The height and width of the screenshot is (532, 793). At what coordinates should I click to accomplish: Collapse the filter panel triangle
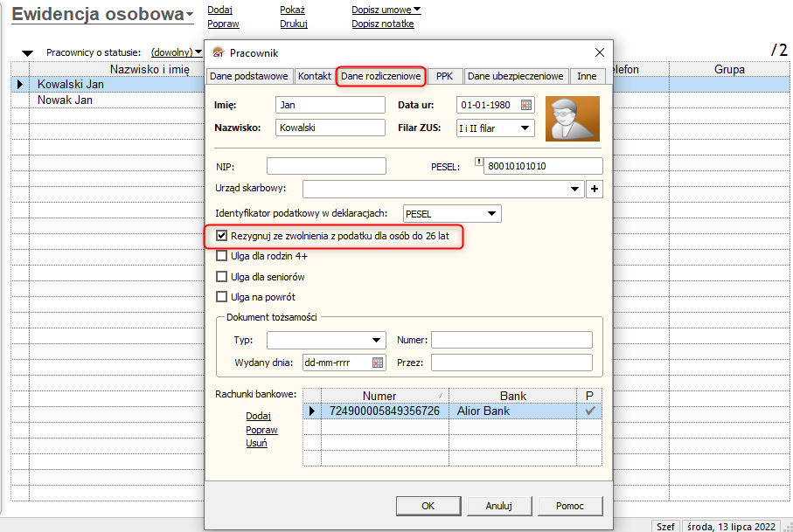pos(27,53)
